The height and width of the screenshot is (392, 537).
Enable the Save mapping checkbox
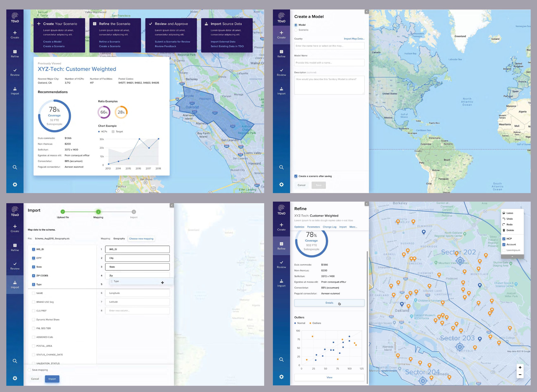pyautogui.click(x=29, y=370)
